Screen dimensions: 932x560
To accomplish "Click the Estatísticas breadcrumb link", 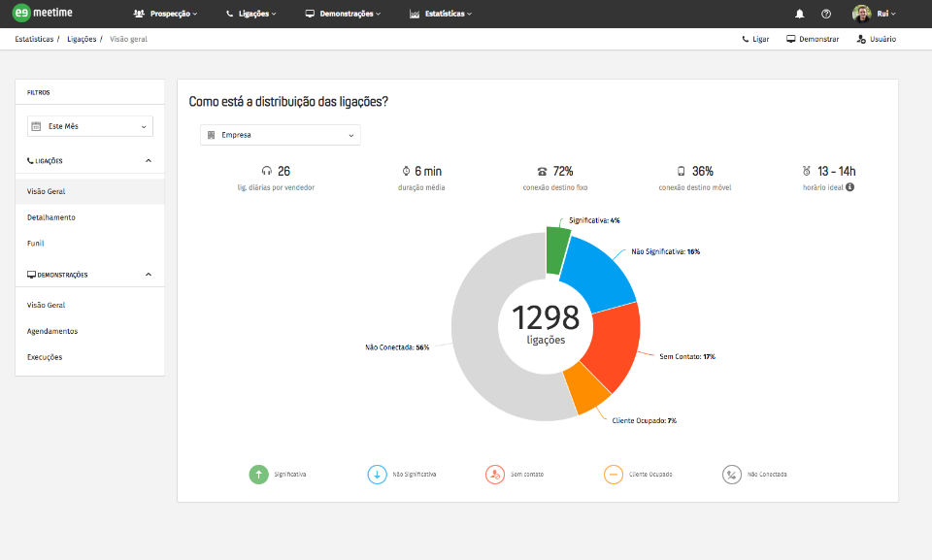I will click(x=34, y=39).
